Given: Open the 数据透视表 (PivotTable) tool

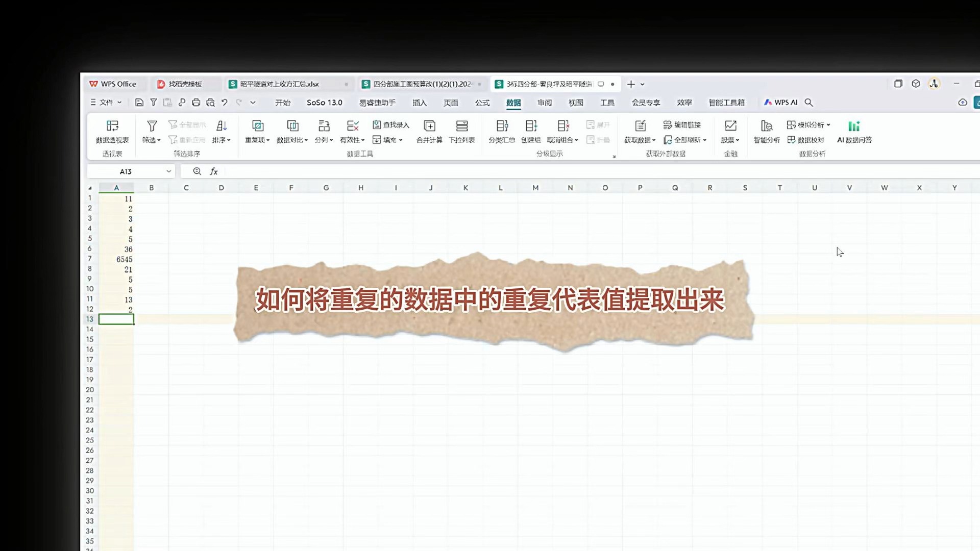Looking at the screenshot, I should coord(112,131).
